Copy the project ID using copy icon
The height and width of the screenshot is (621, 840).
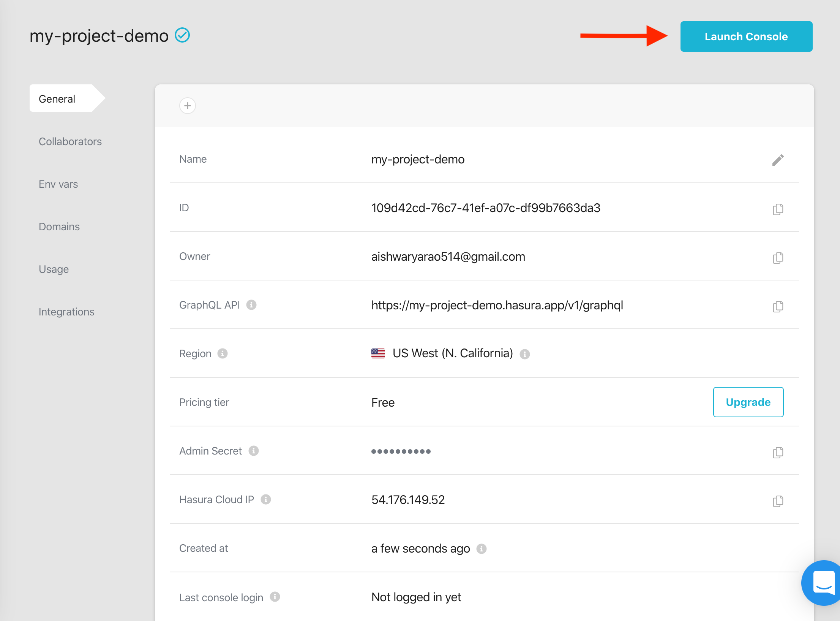coord(778,209)
